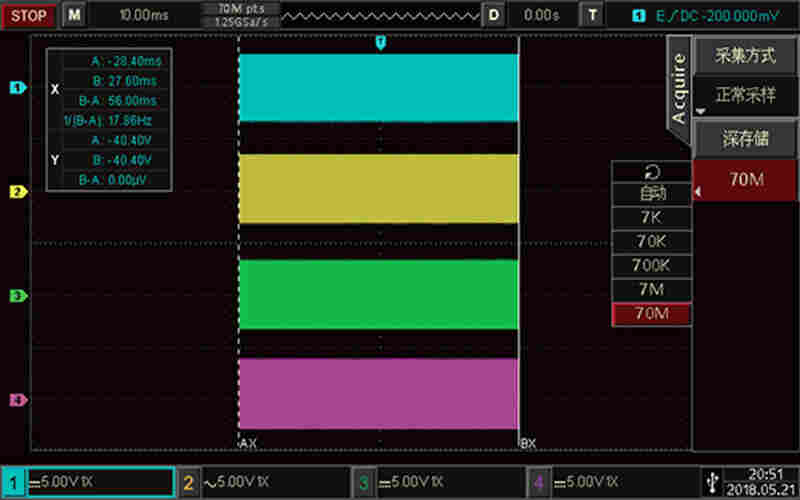Click the channel 1 cyan ground marker
Screen dimensions: 800x500
point(16,88)
